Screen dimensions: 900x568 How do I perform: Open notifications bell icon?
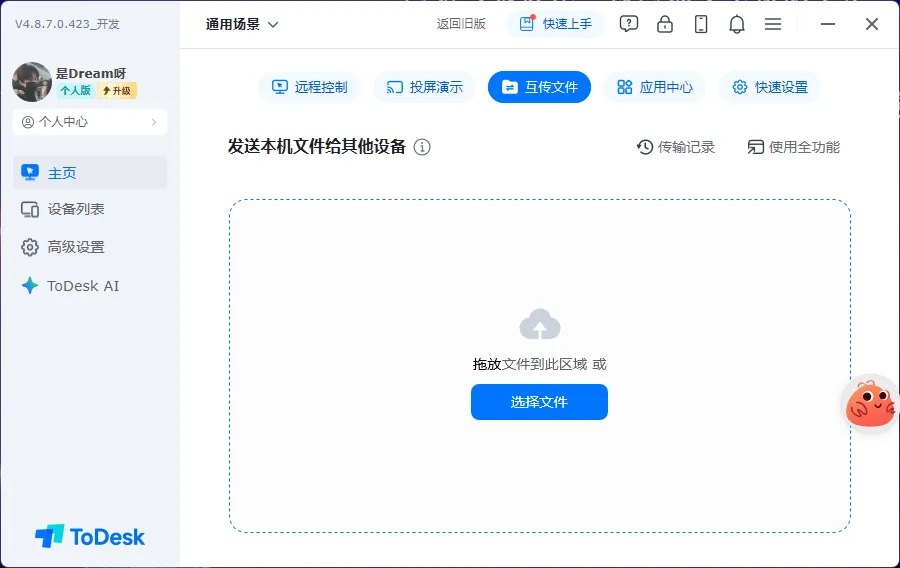(737, 24)
